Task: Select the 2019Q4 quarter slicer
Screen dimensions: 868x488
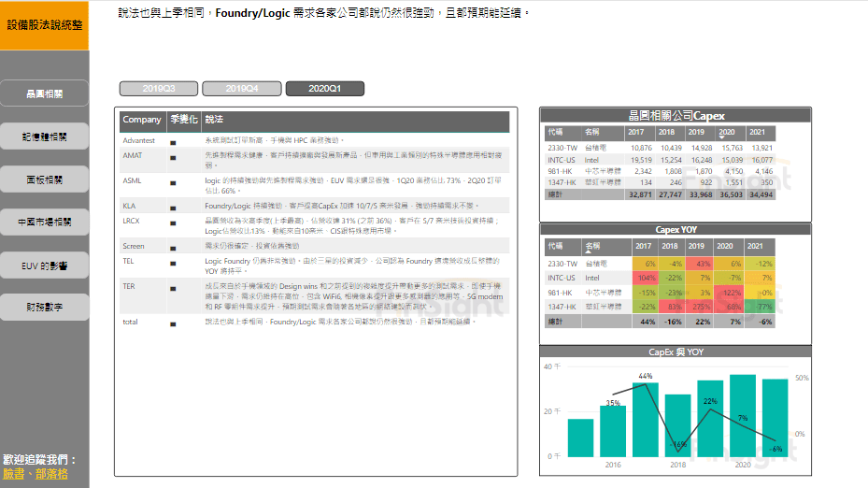Action: coord(242,89)
